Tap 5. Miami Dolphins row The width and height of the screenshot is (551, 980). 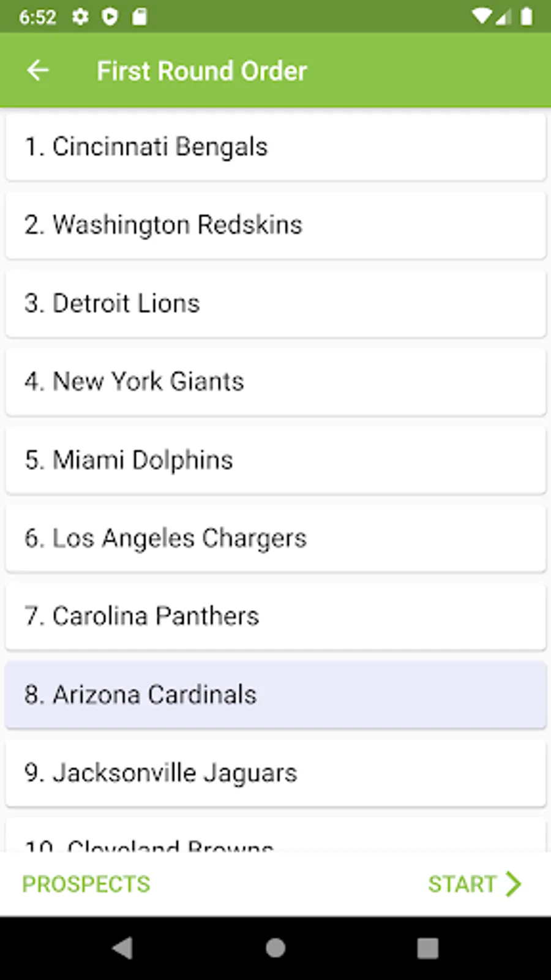click(275, 460)
